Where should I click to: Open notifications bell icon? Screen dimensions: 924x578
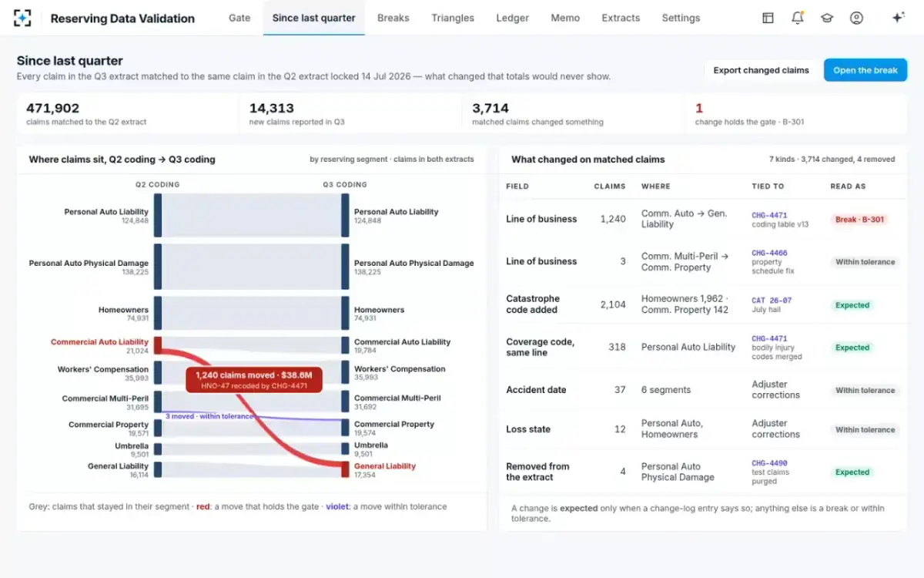tap(798, 18)
